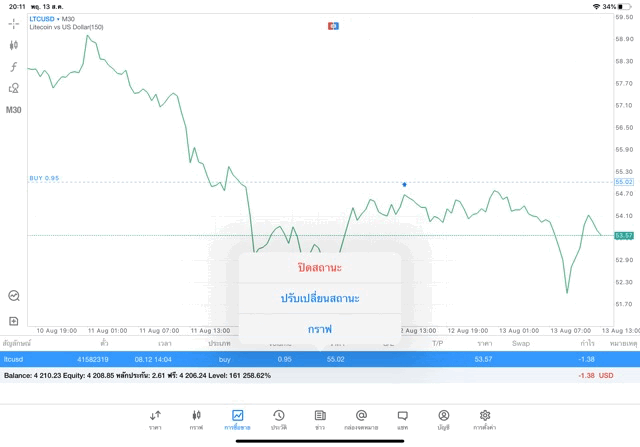640x447 pixels.
Task: Open the M30 timeframe selector
Action: pyautogui.click(x=14, y=110)
